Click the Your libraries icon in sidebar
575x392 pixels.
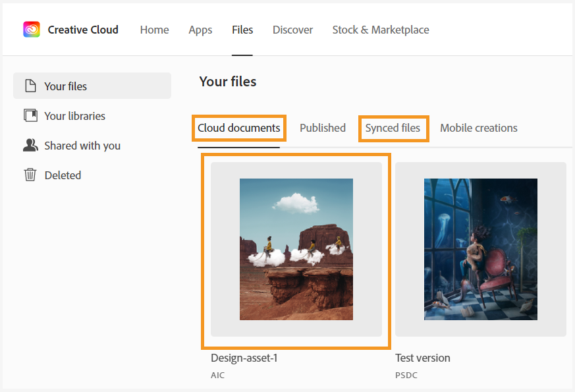[31, 115]
